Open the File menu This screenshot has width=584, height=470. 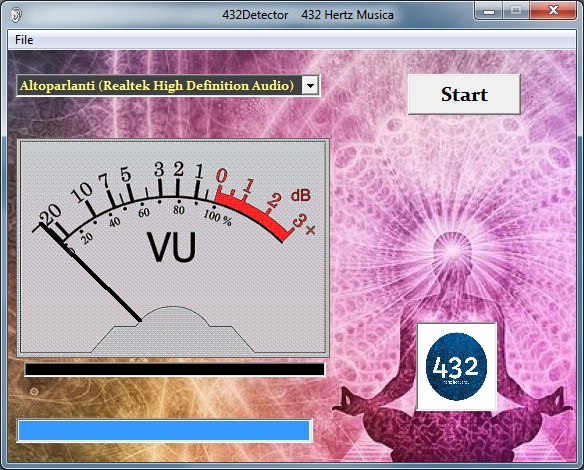coord(24,39)
